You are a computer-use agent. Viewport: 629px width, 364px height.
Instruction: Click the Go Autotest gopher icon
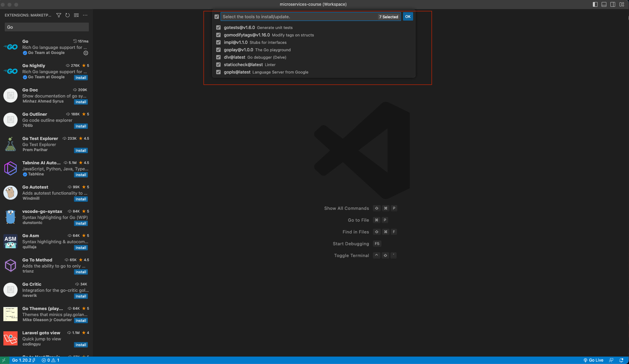coord(10,193)
